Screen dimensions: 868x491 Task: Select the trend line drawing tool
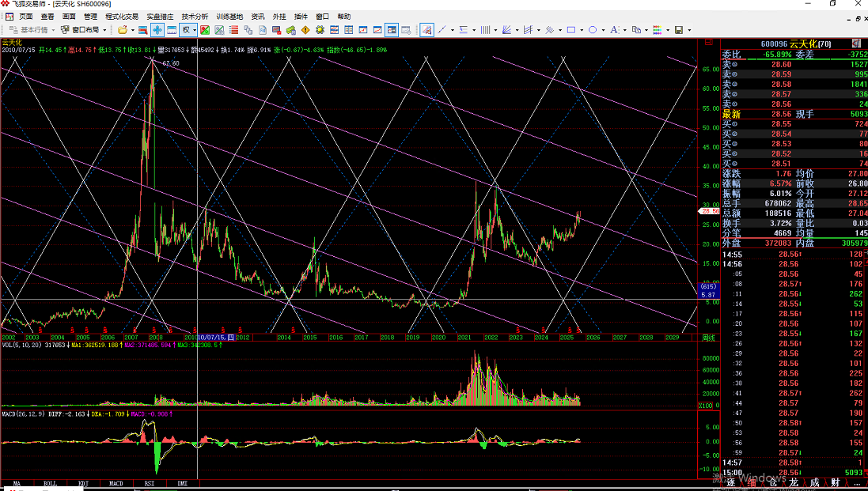click(x=442, y=30)
